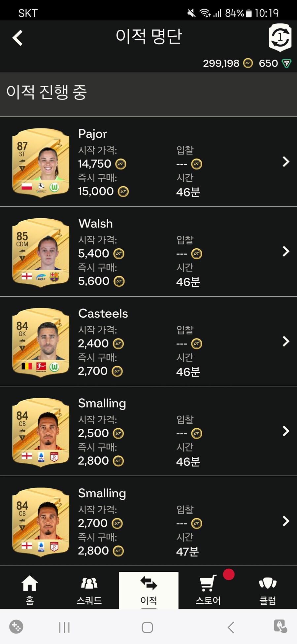Tap the Pajor 87 ST player card
This screenshot has width=297, height=644.
click(41, 162)
